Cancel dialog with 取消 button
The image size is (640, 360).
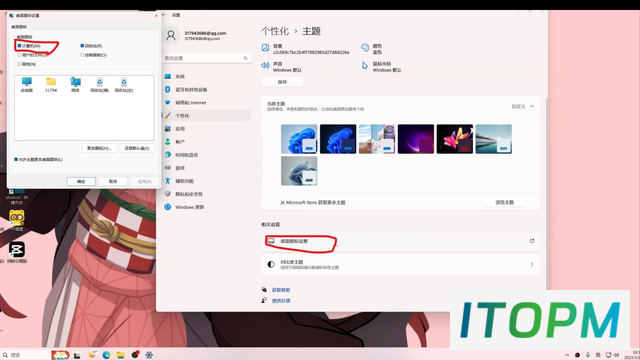113,181
